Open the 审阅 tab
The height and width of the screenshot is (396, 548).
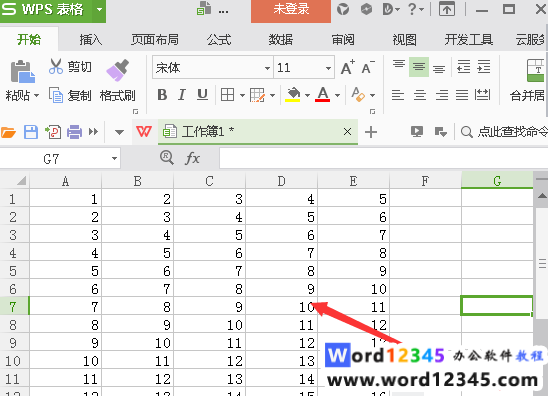click(343, 39)
